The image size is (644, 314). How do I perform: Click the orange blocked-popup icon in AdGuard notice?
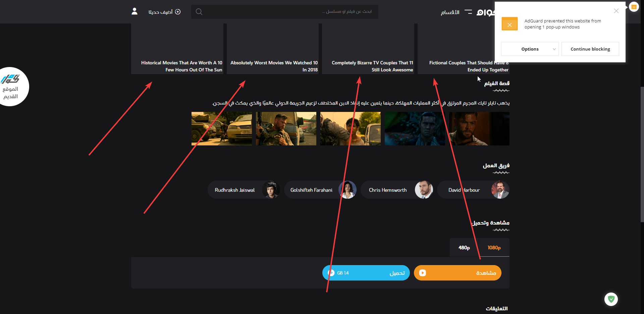[509, 24]
